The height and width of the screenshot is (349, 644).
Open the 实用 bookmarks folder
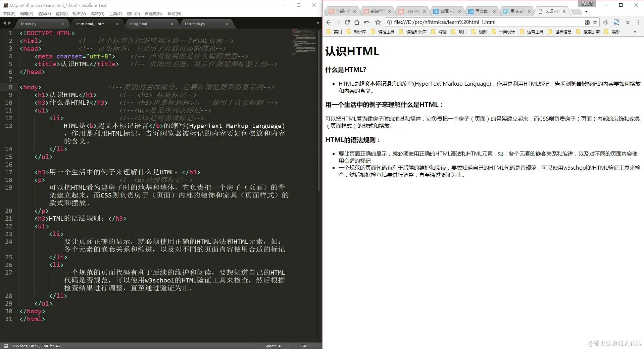click(334, 32)
